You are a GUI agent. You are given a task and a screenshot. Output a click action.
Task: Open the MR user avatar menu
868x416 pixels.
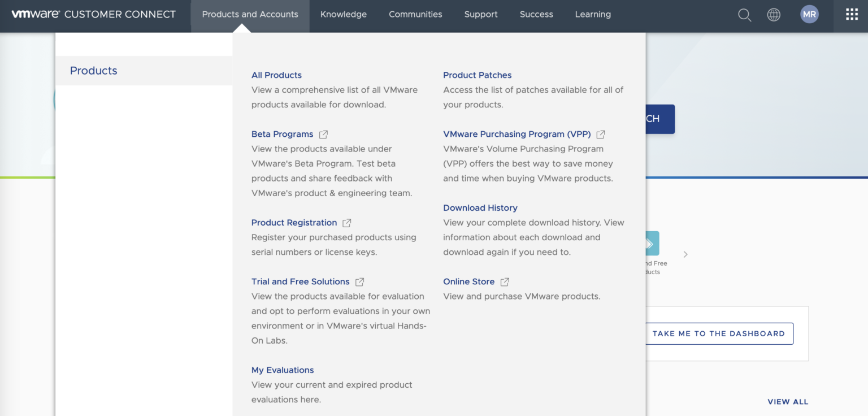pyautogui.click(x=809, y=15)
